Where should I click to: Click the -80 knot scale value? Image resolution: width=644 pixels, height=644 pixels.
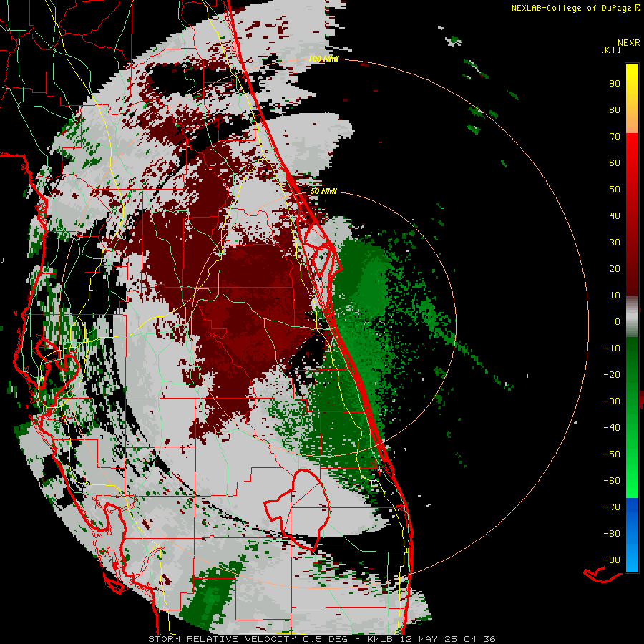tap(612, 534)
